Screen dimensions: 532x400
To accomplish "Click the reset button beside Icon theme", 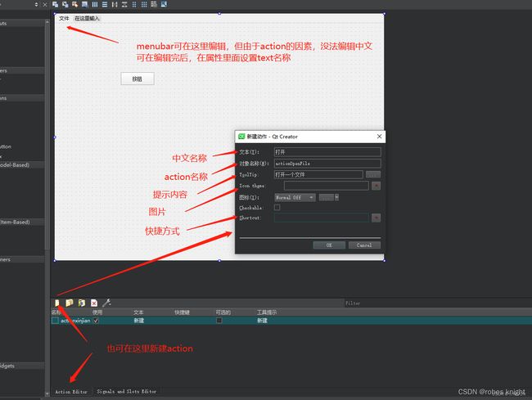I will pos(376,186).
